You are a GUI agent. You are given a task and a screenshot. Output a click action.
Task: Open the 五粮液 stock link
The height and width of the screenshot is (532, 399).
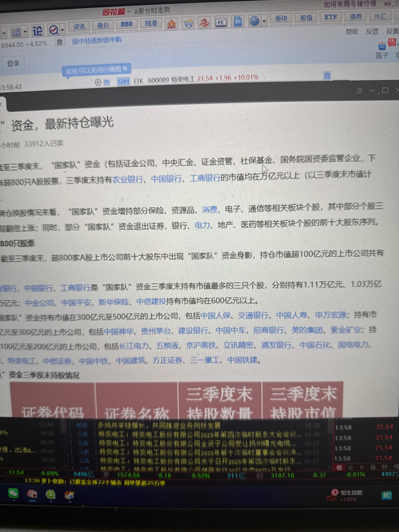click(x=167, y=345)
